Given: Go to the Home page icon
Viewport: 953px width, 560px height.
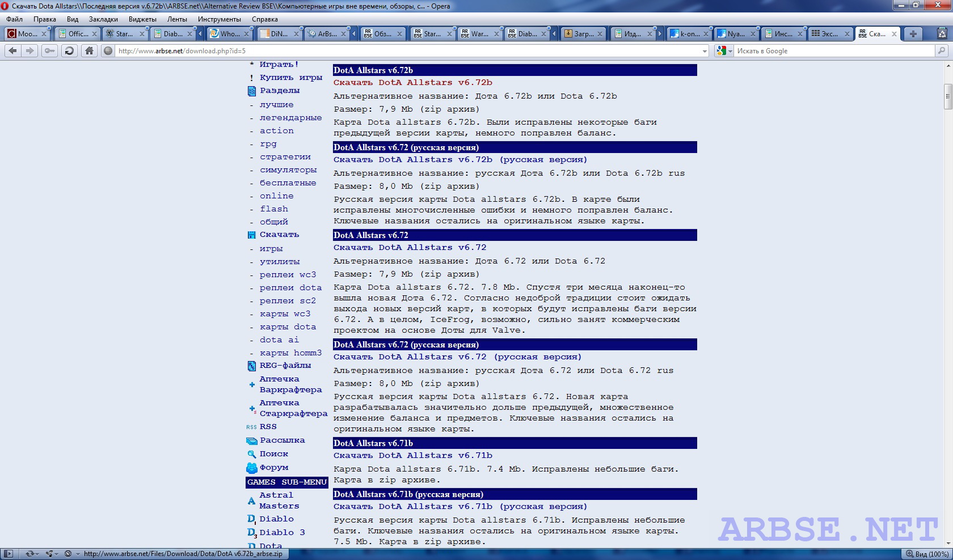Looking at the screenshot, I should pos(89,51).
